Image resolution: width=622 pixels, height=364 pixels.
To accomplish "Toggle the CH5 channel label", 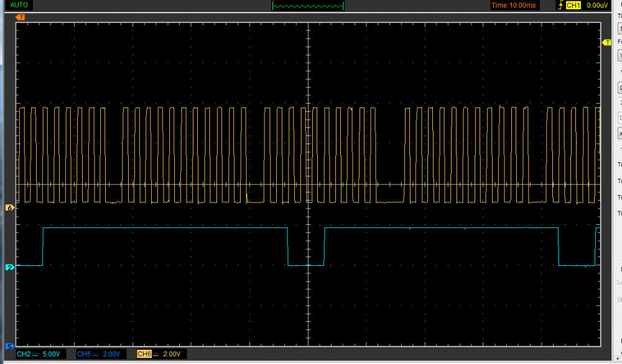I will coord(84,354).
